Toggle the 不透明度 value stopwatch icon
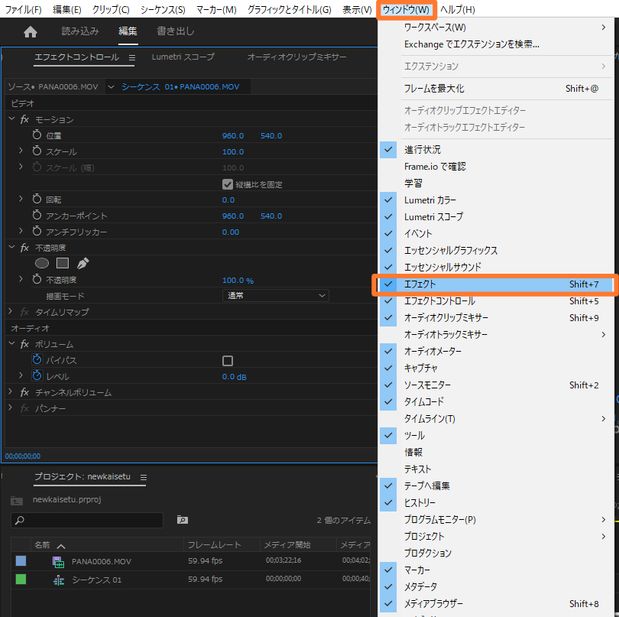 37,279
